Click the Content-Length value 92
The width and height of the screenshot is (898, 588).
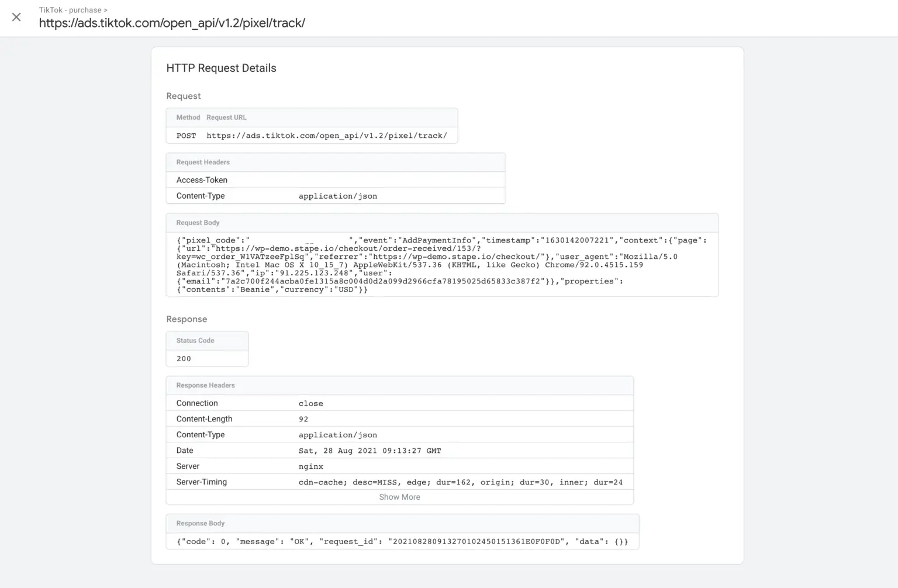point(303,419)
